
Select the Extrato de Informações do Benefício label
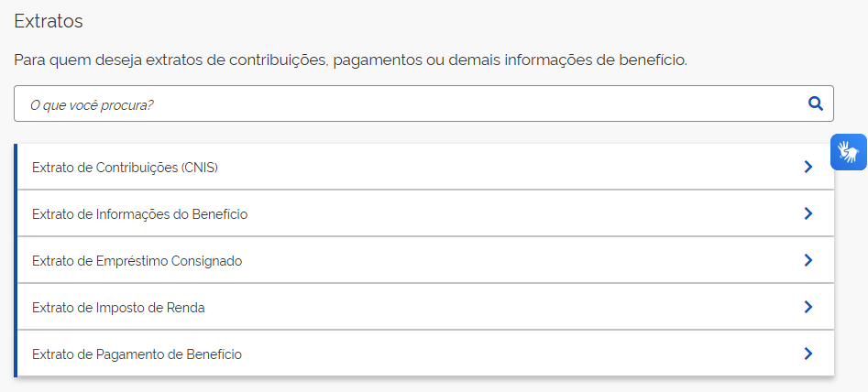click(140, 214)
